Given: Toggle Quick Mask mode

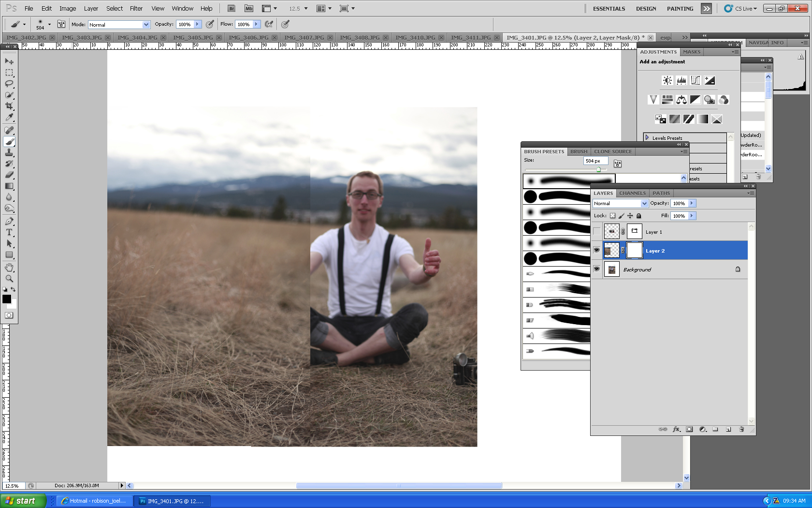Looking at the screenshot, I should tap(9, 315).
